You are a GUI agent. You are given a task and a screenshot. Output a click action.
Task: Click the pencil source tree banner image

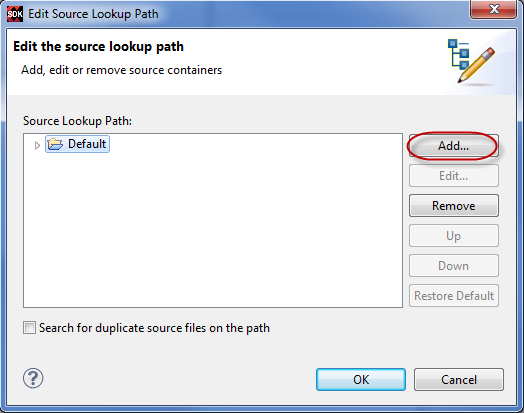click(x=472, y=61)
